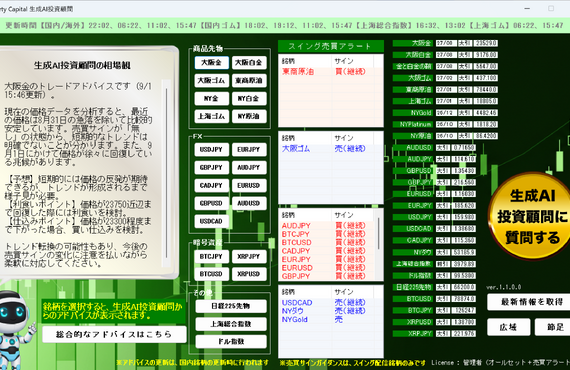Select the USDCAD pair button
The image size is (570, 370).
tap(212, 221)
